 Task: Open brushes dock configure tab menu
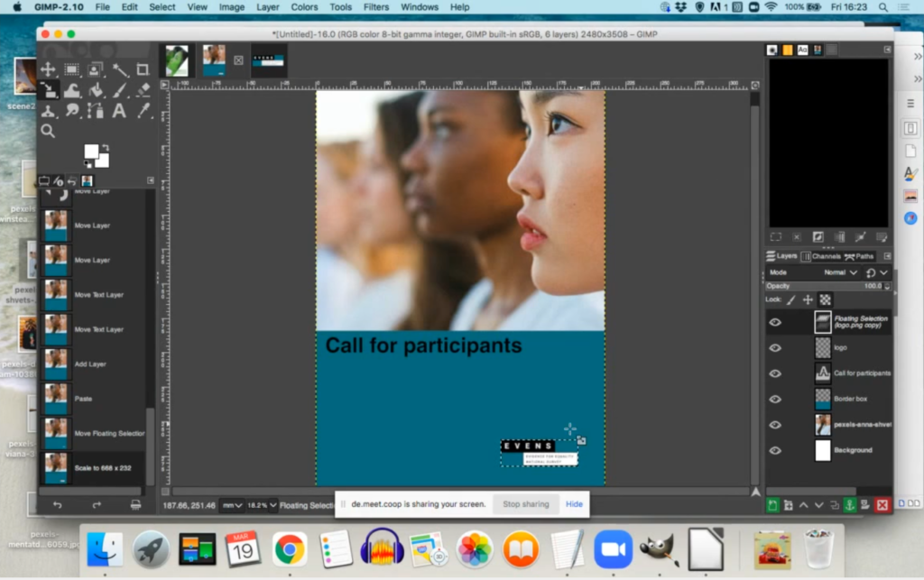pyautogui.click(x=888, y=50)
